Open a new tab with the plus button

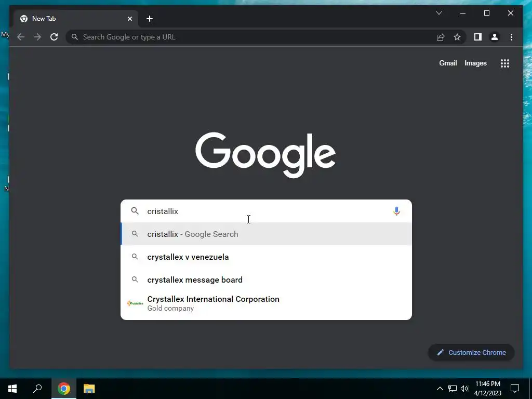[150, 19]
